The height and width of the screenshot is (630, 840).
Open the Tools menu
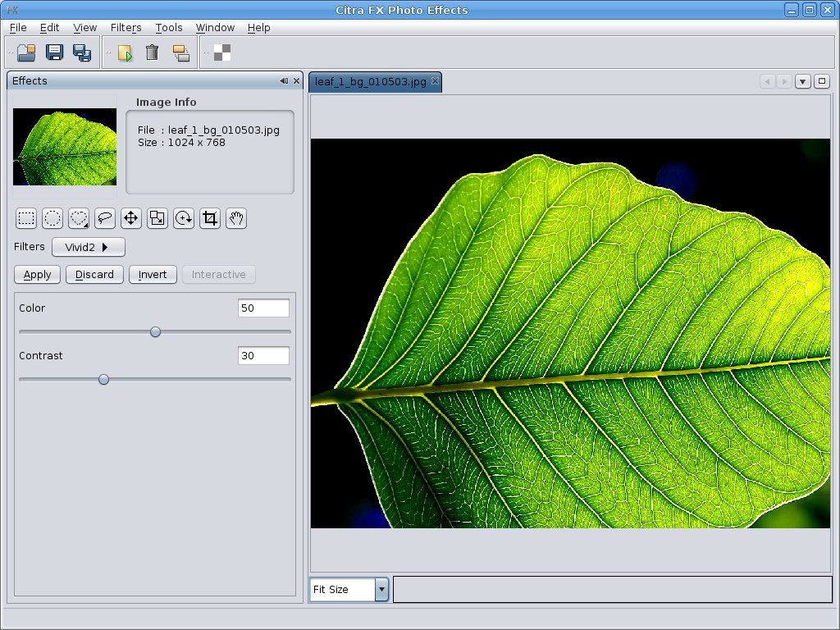[169, 28]
